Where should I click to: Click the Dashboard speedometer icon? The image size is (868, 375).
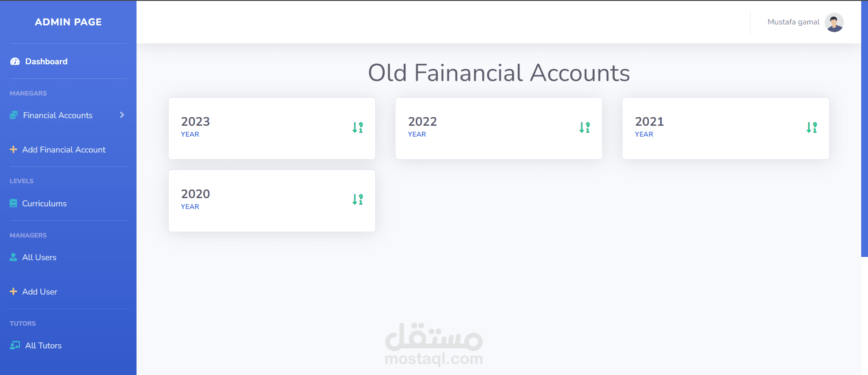point(15,62)
